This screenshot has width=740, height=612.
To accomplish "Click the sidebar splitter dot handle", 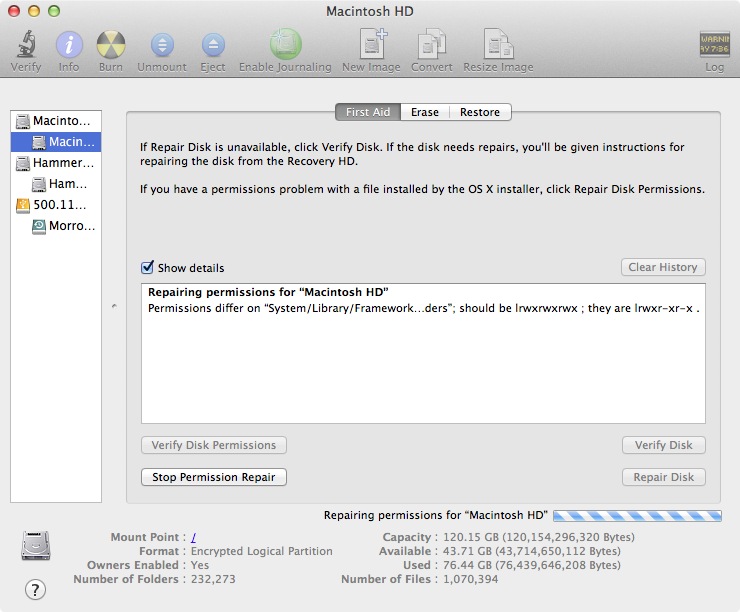I will click(x=114, y=306).
